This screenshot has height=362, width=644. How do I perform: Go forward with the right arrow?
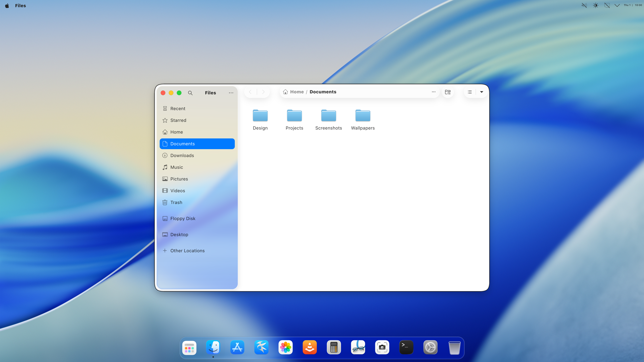click(x=263, y=92)
